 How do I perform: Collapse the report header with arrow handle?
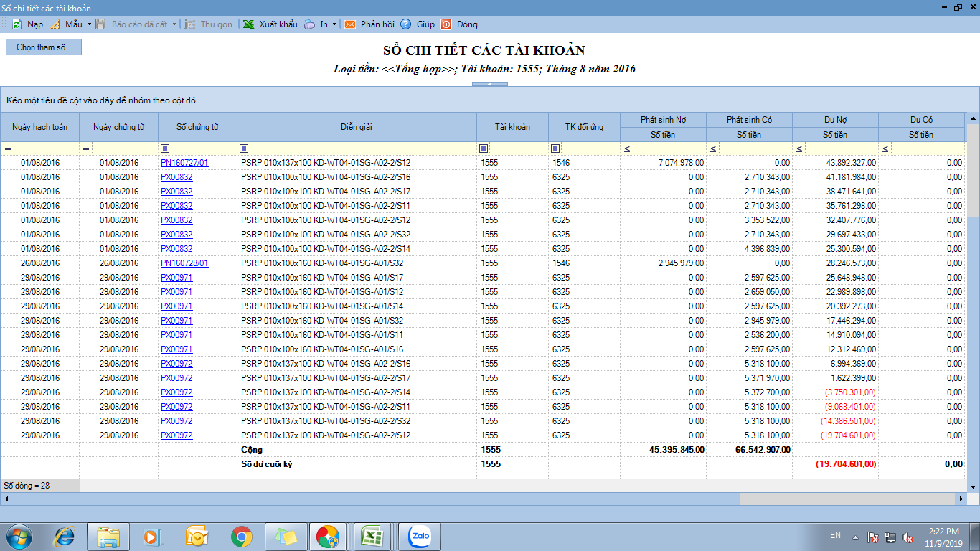(x=489, y=84)
